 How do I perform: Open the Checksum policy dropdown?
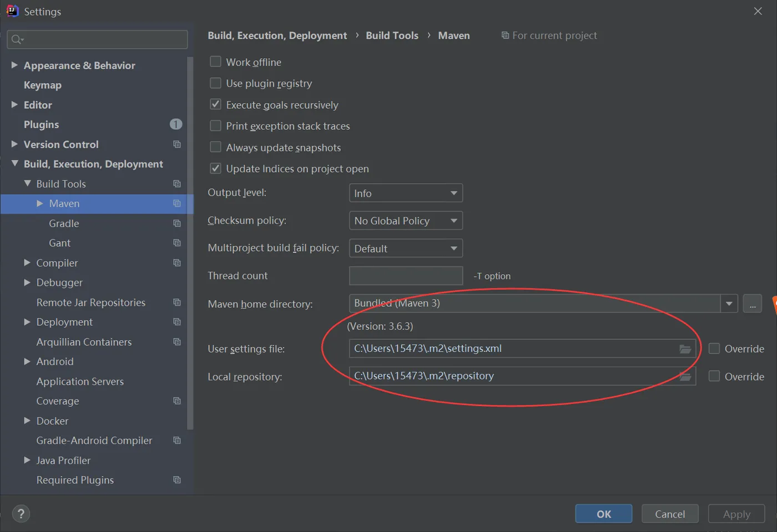(x=406, y=221)
